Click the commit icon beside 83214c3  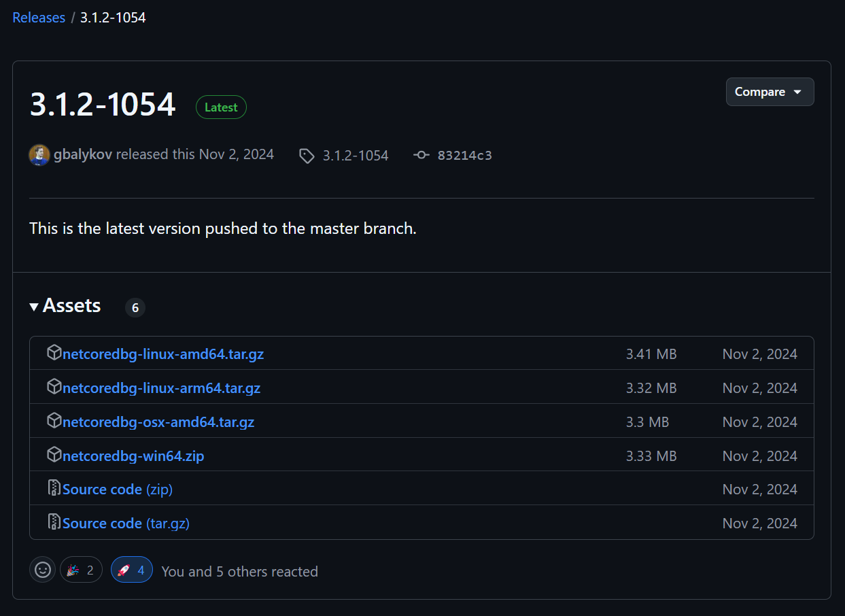(421, 156)
